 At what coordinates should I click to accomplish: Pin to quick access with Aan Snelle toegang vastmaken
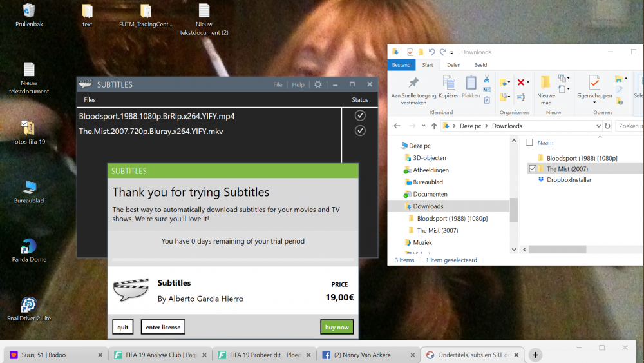click(413, 89)
